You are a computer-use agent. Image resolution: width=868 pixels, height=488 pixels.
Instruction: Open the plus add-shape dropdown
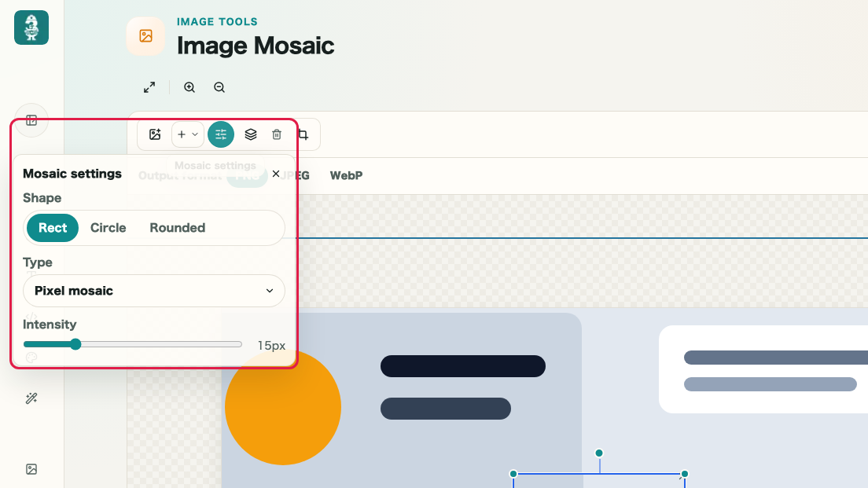tap(188, 134)
